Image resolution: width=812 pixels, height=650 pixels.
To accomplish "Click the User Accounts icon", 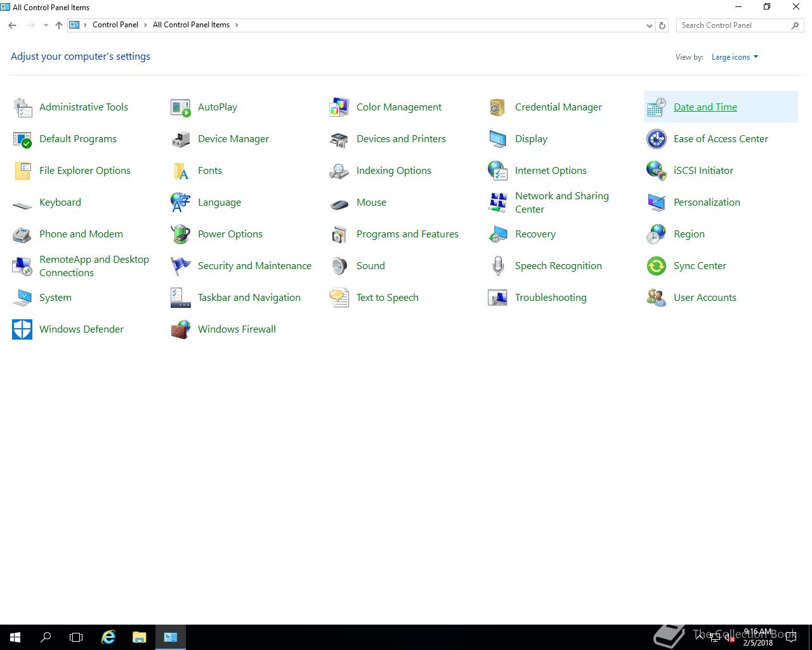I will point(657,298).
